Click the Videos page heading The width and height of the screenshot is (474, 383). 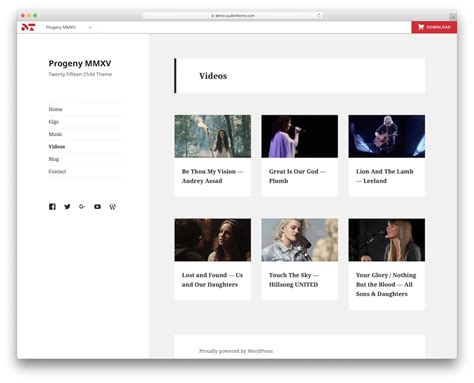[213, 76]
